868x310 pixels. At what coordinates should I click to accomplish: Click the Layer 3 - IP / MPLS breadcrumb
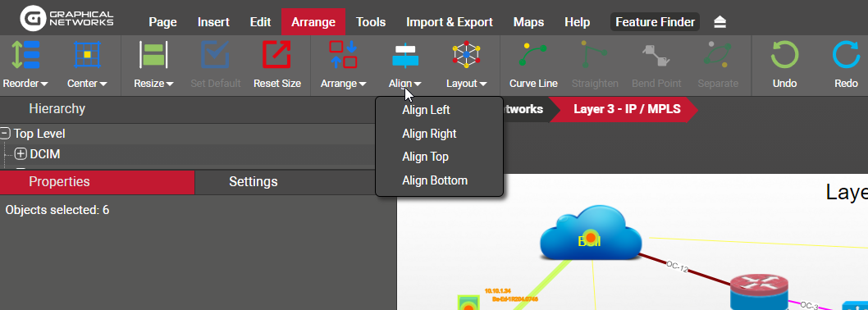pos(627,109)
